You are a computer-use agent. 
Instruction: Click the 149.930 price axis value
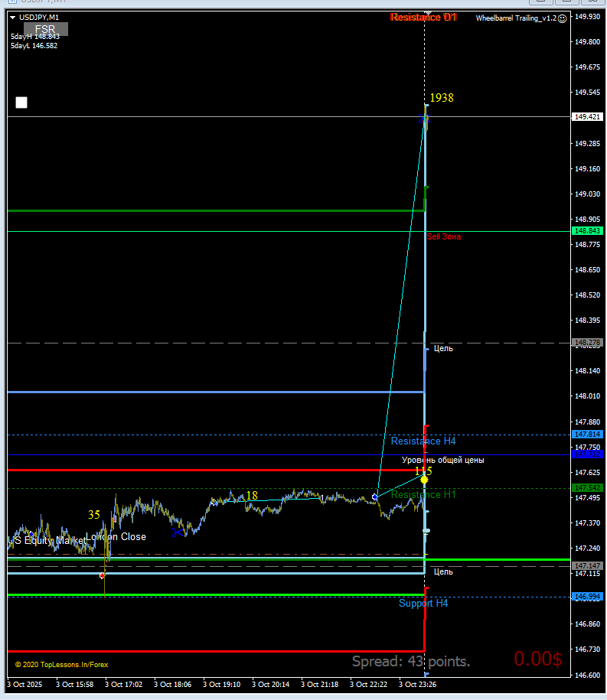587,17
